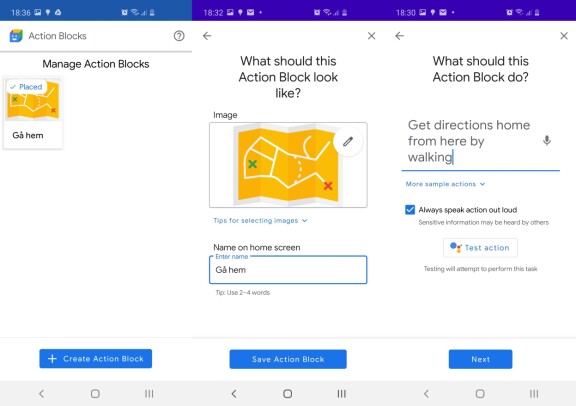Viewport: 576px width, 406px height.
Task: Click the 18:30 clock in status bar
Action: (406, 13)
